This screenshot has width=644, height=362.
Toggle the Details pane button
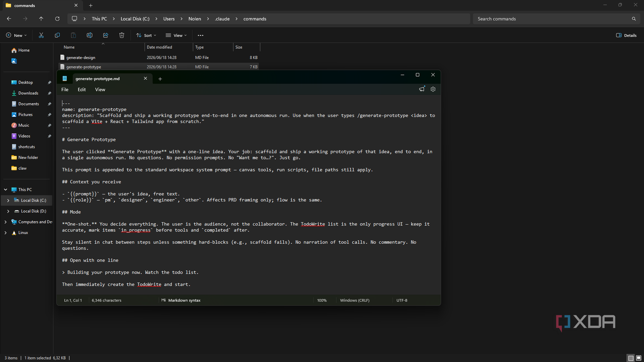click(x=626, y=35)
